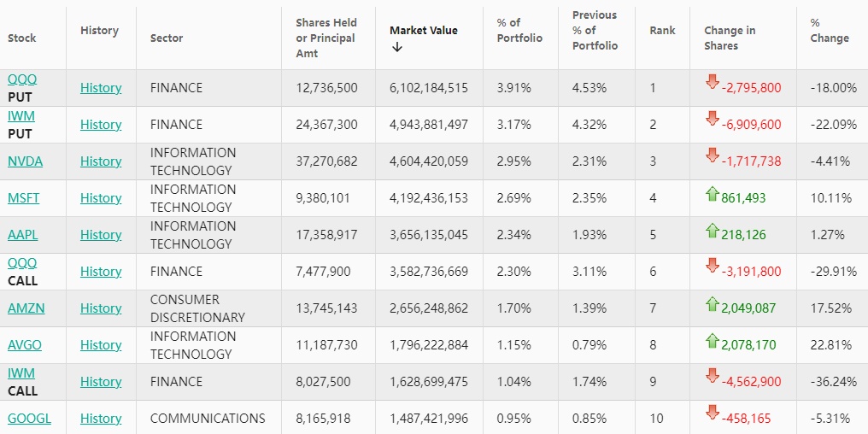
Task: Click the red down arrow in the GOOGL row
Action: coord(712,413)
